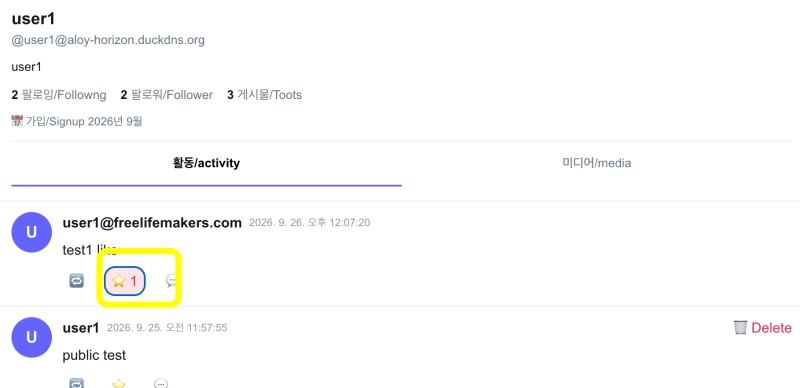This screenshot has width=800, height=388.
Task: Click the calendar icon next to signup date
Action: 17,122
